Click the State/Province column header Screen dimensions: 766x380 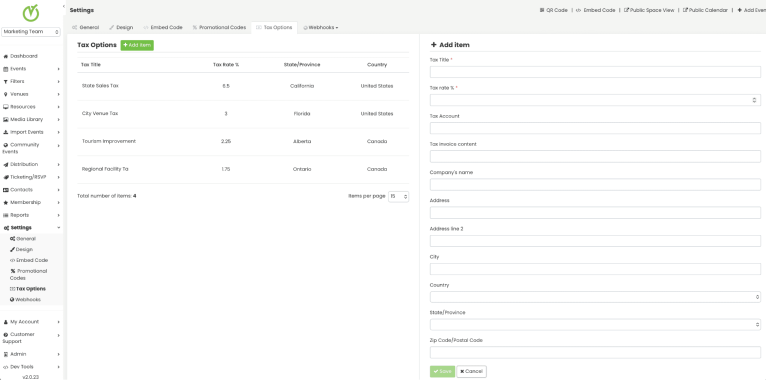click(302, 64)
